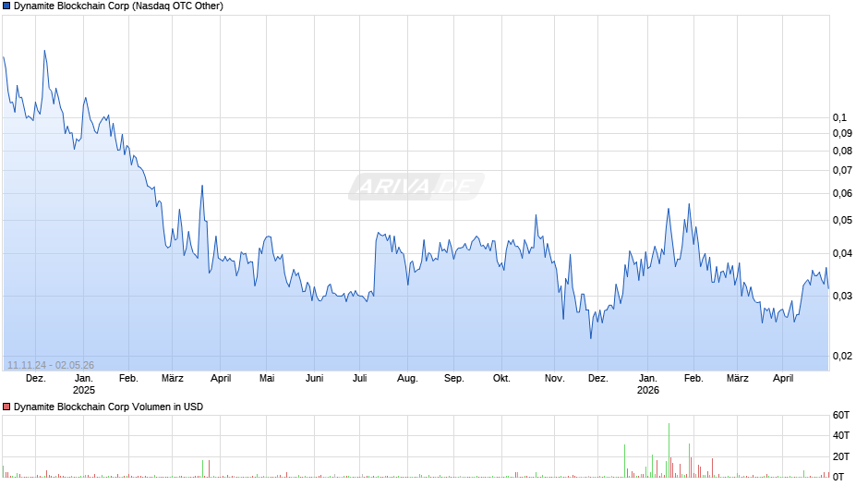Click the 0,03 price axis label
This screenshot has width=868, height=486.
(x=842, y=296)
